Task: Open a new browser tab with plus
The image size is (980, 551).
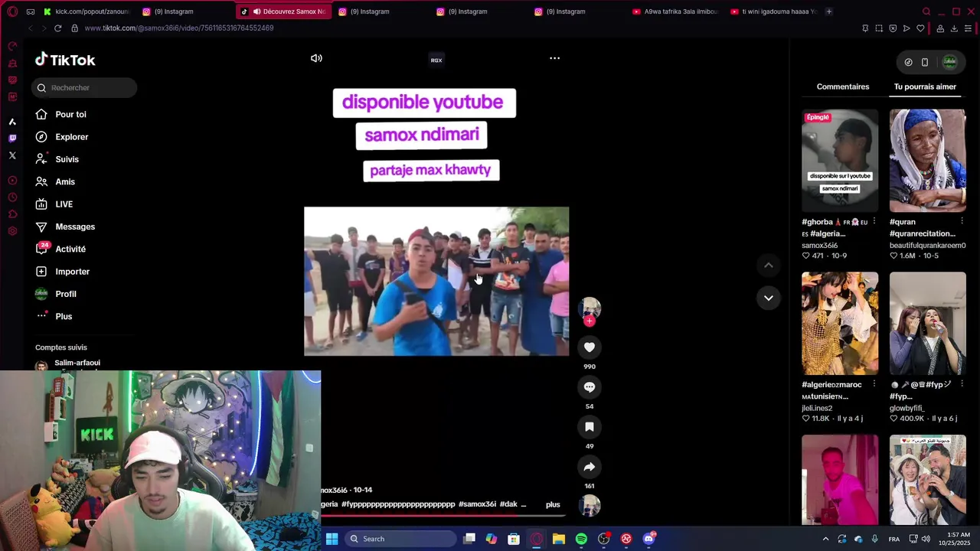Action: [828, 11]
